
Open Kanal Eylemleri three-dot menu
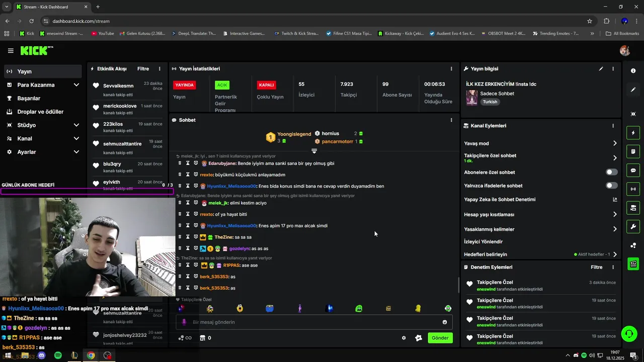click(x=613, y=126)
